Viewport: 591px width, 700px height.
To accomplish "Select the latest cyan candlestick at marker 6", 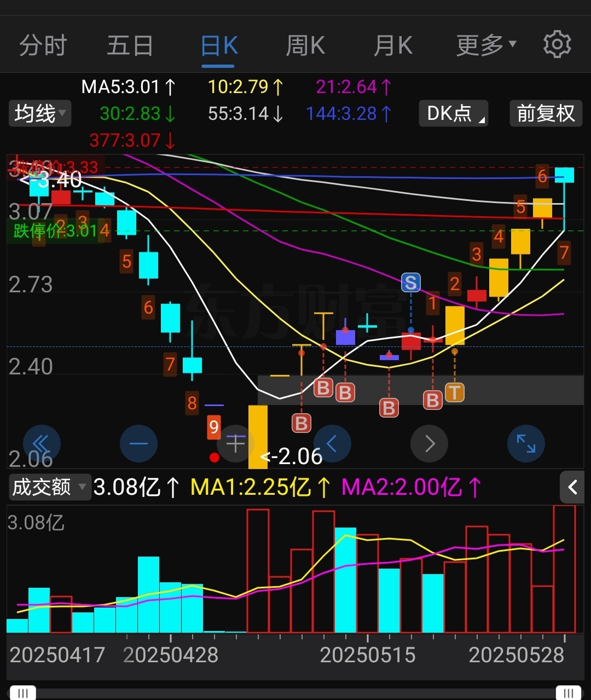I will pyautogui.click(x=564, y=199).
